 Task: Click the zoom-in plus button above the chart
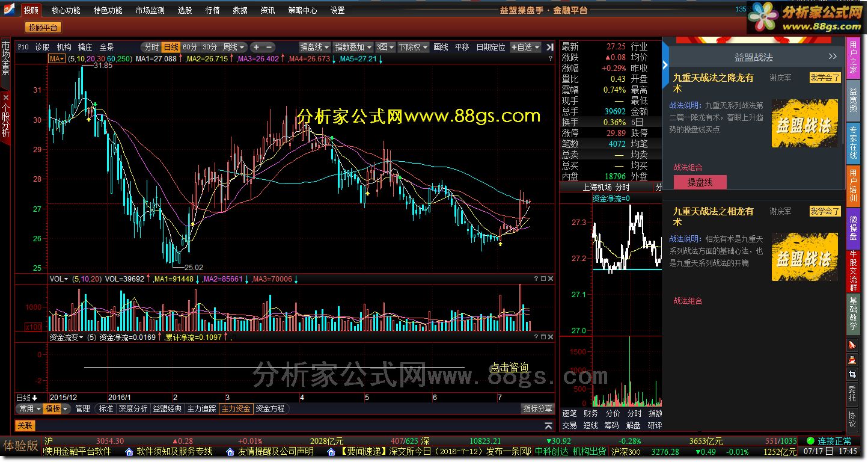coord(256,47)
